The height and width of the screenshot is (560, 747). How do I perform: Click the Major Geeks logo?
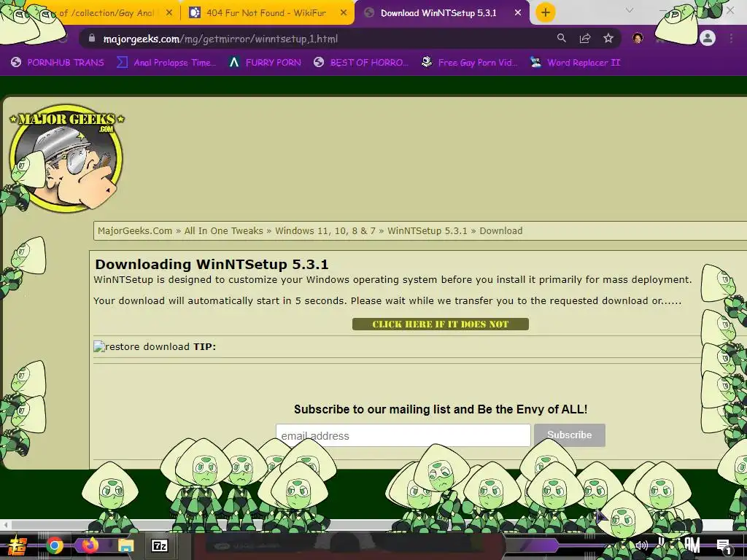(66, 157)
